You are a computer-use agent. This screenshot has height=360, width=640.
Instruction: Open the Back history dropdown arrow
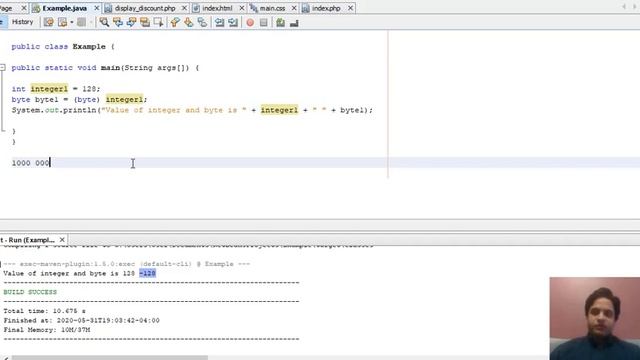[x=71, y=22]
